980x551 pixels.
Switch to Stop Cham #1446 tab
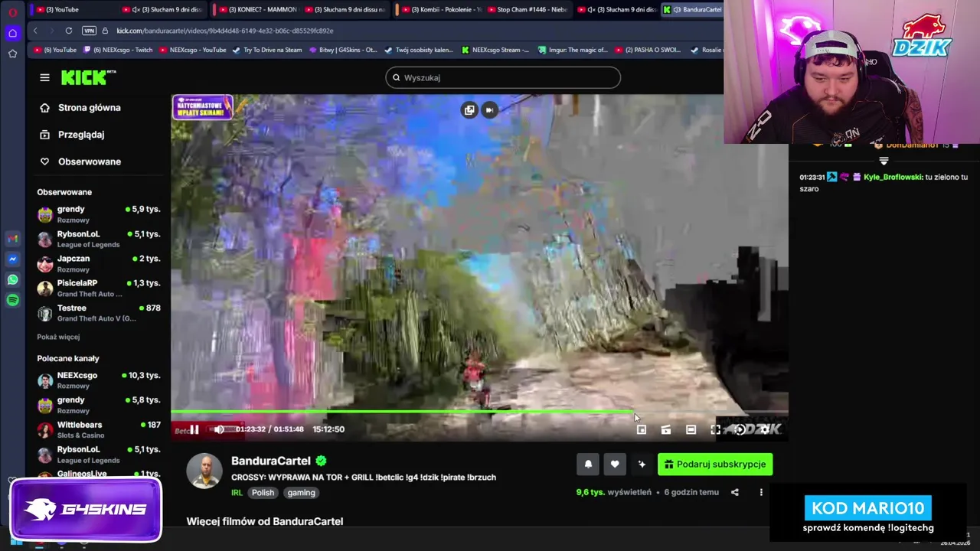point(528,9)
